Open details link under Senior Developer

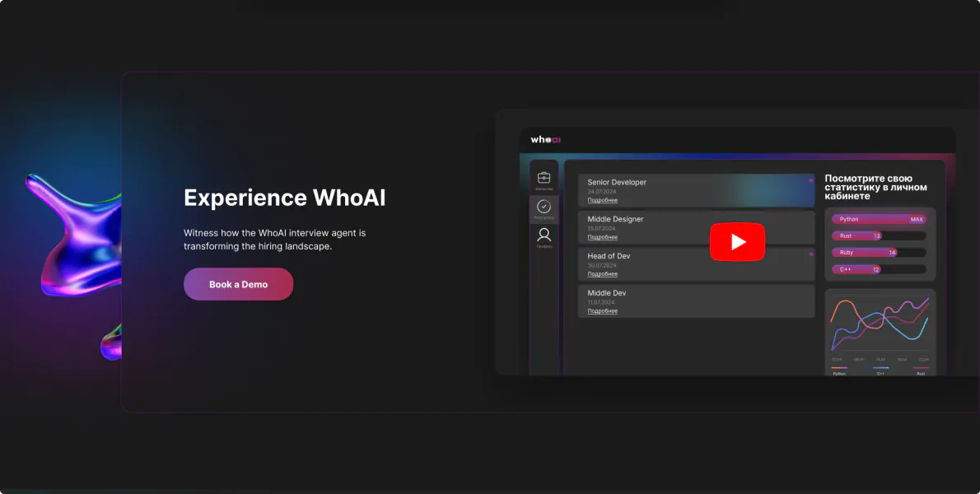pyautogui.click(x=603, y=200)
